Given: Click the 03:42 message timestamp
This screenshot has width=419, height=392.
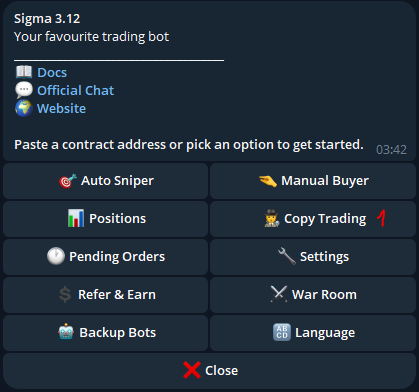Looking at the screenshot, I should (391, 150).
